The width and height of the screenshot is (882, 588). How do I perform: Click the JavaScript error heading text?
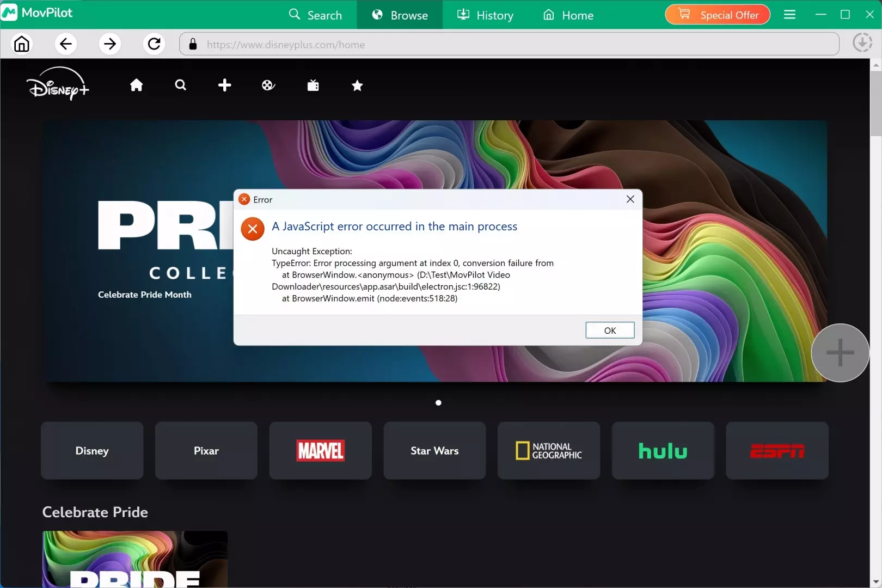(395, 226)
